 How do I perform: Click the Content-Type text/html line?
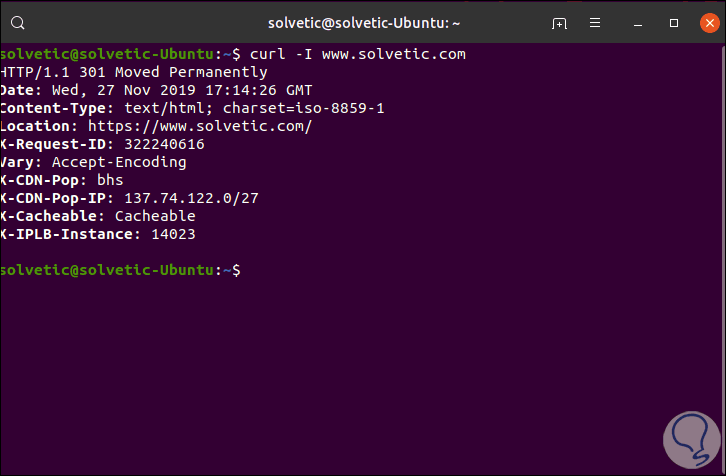(x=193, y=108)
